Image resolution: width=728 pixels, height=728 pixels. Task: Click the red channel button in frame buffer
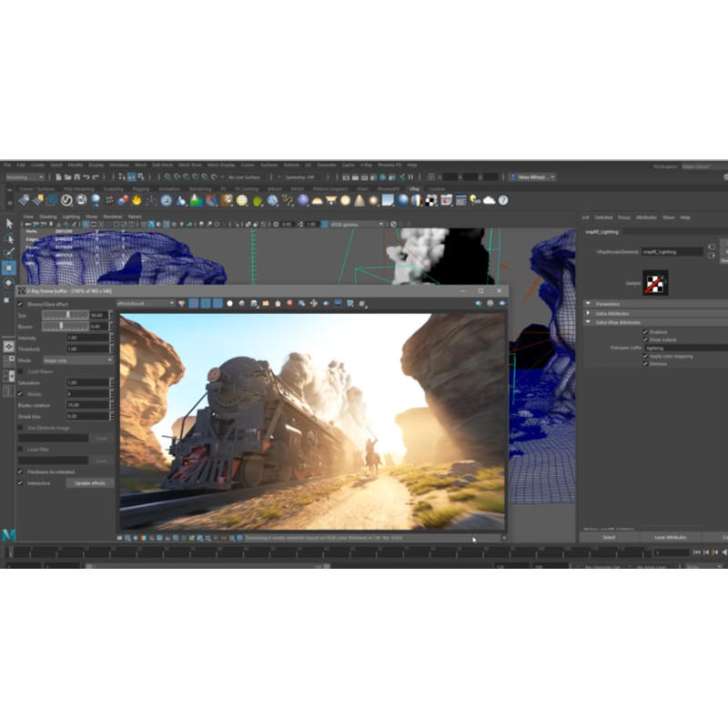point(194,303)
